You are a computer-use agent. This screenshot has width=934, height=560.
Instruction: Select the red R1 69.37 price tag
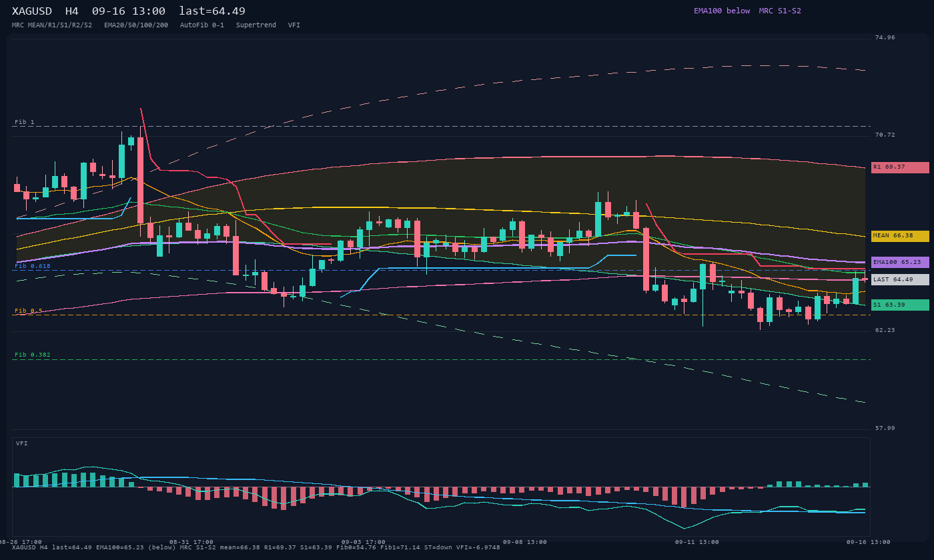[x=900, y=167]
